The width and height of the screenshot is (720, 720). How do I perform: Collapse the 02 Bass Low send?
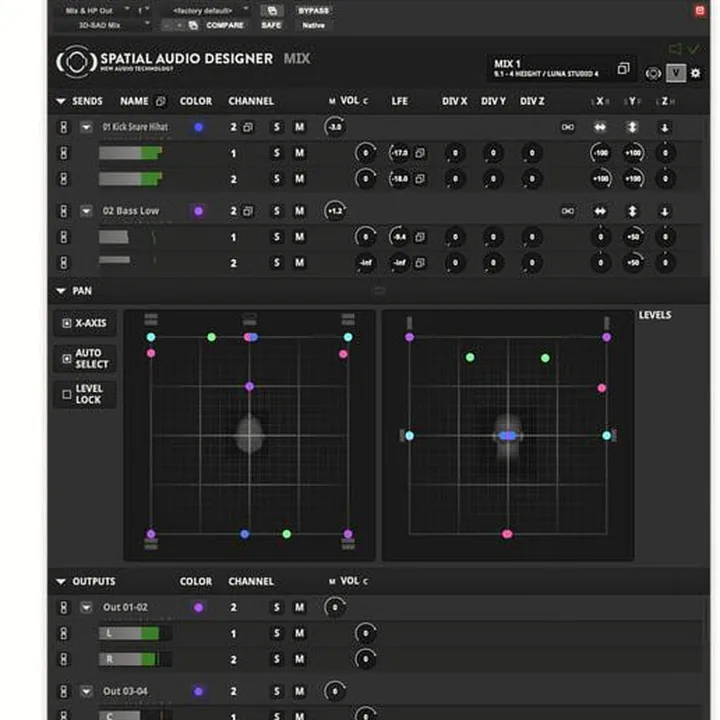(86, 211)
